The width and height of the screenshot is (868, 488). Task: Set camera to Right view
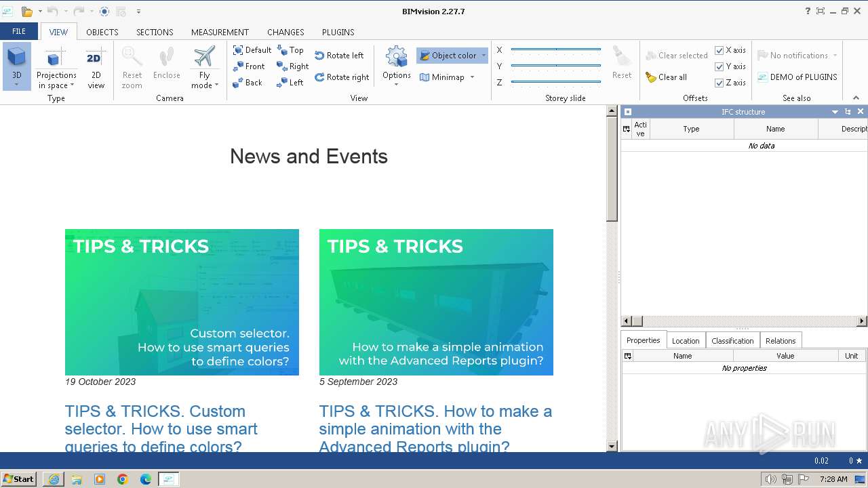(293, 66)
